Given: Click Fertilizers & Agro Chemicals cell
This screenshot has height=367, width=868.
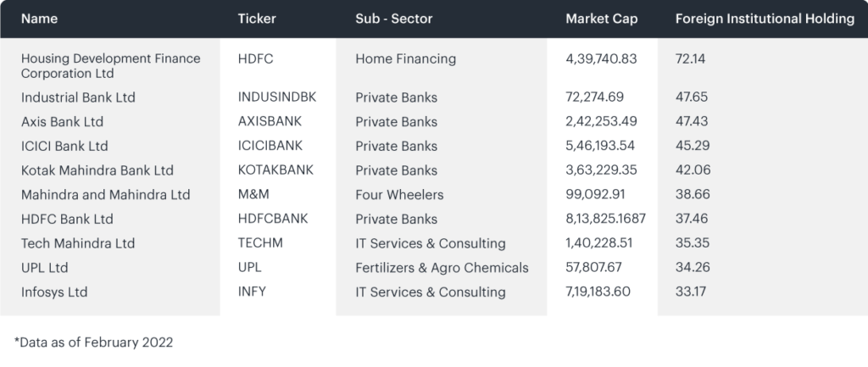Looking at the screenshot, I should point(442,267).
